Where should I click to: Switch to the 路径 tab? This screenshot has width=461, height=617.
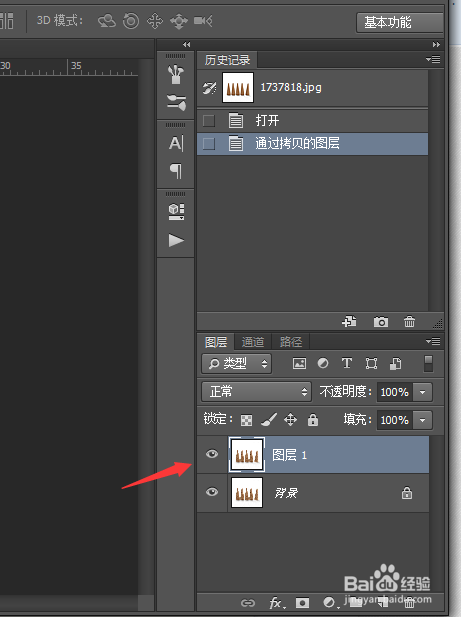point(291,342)
